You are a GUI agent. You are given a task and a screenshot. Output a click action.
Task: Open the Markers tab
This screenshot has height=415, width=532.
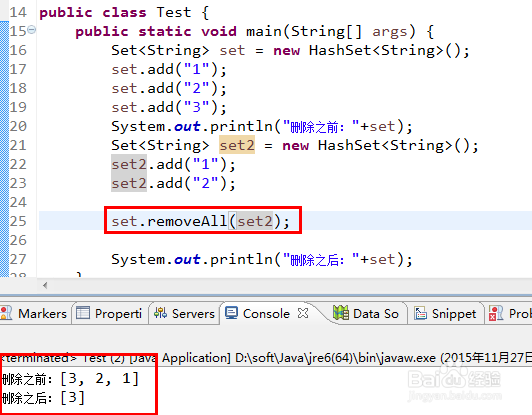36,313
